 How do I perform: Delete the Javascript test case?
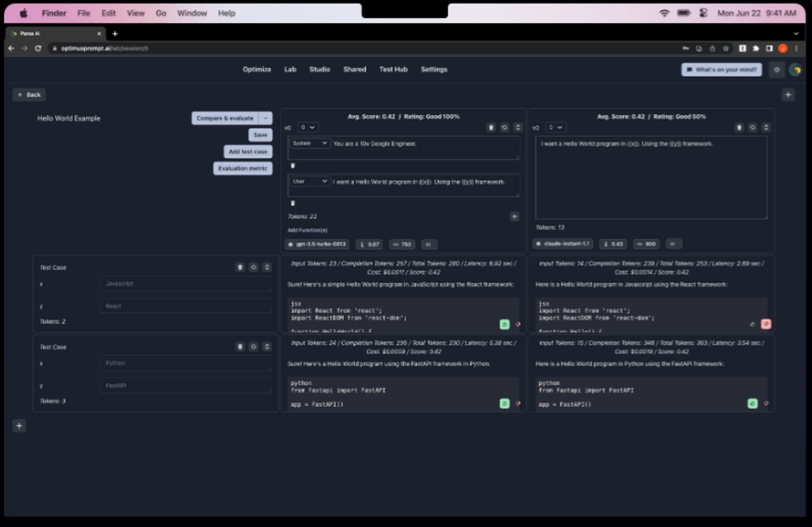[240, 267]
